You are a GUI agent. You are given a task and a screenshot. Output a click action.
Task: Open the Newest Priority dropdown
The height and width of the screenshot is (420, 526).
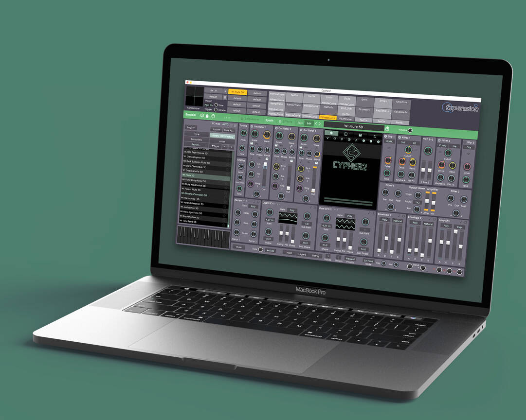pos(350,259)
